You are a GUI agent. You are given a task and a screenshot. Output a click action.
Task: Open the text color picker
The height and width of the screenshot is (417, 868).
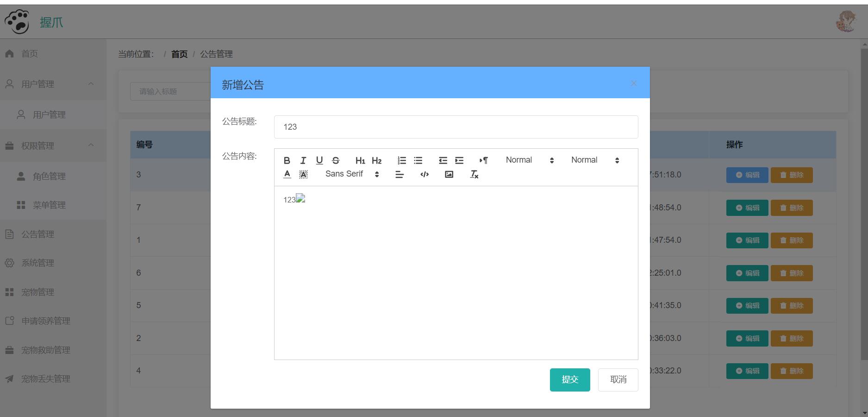pos(287,174)
